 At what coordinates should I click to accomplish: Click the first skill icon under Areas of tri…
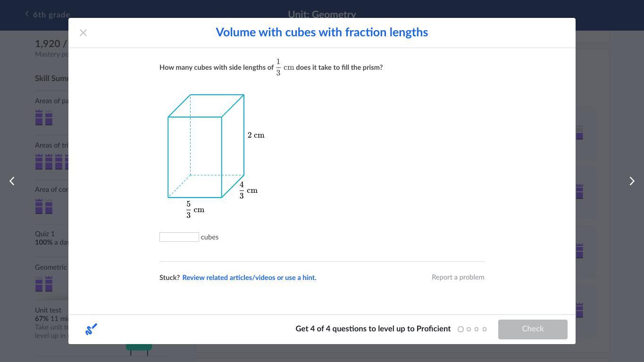point(39,162)
